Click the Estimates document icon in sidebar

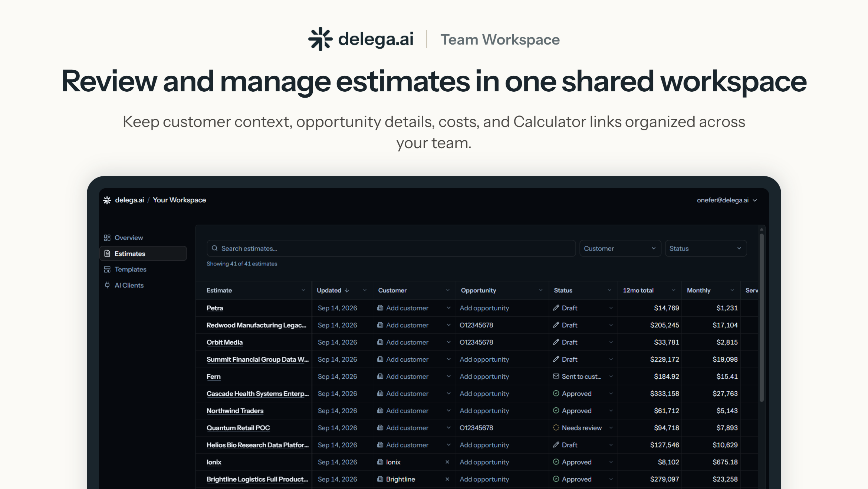click(107, 254)
